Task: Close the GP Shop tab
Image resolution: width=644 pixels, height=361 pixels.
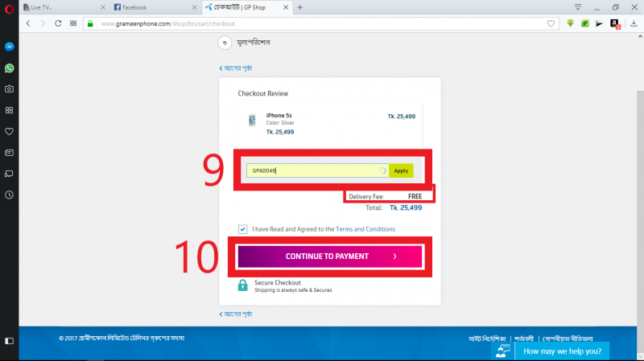Action: [286, 7]
